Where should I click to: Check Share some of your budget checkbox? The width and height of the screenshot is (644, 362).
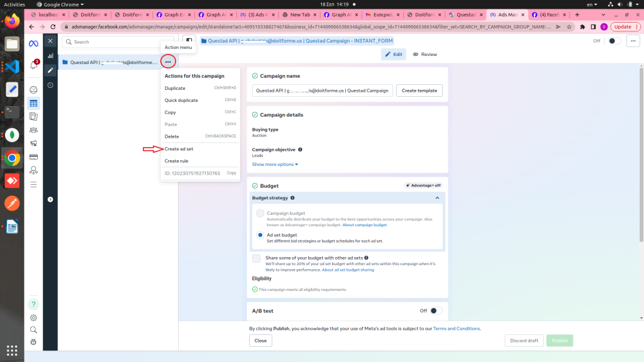[x=256, y=258]
